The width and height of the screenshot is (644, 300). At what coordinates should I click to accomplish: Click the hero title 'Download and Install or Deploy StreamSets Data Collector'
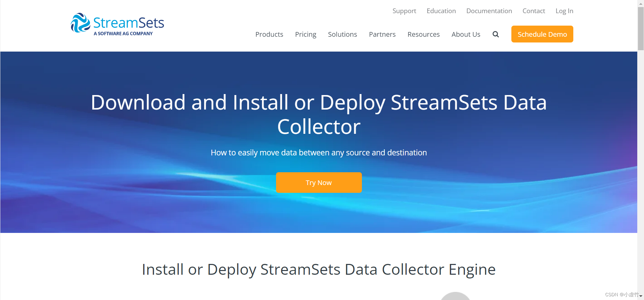tap(319, 114)
